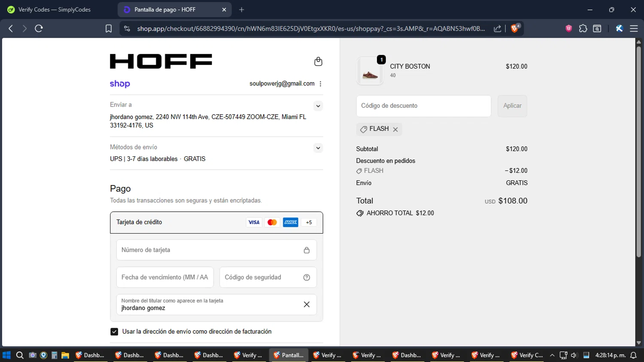Click the American Express logo
Viewport: 644px width, 362px height.
[x=291, y=222]
